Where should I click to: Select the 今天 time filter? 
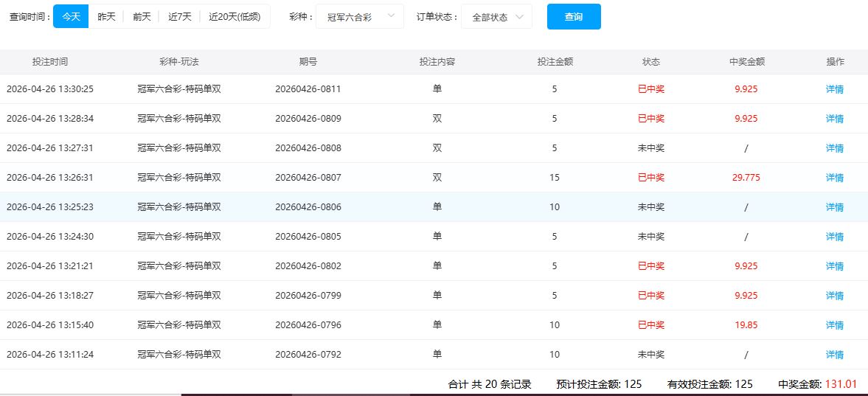coord(71,17)
